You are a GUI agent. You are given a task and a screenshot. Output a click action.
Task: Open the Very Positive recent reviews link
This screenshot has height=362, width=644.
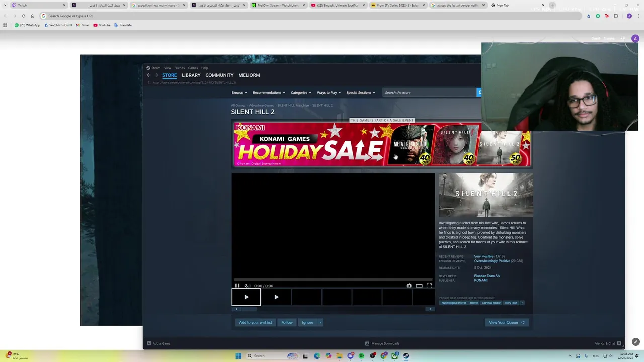[x=484, y=256]
